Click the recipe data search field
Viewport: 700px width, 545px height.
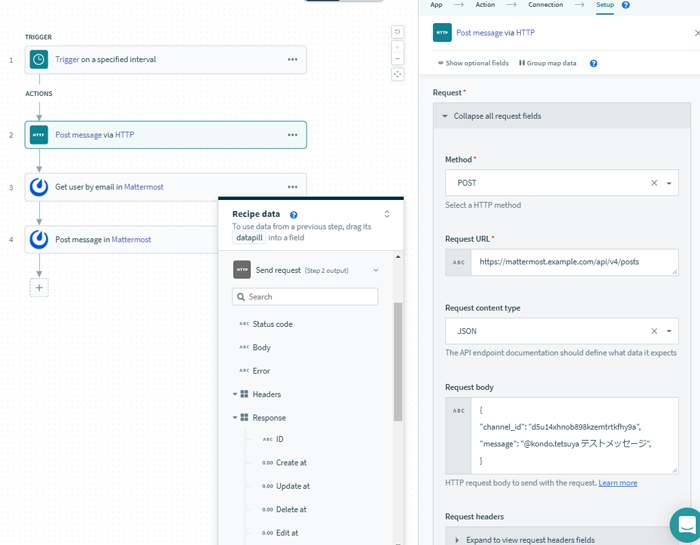tap(305, 297)
